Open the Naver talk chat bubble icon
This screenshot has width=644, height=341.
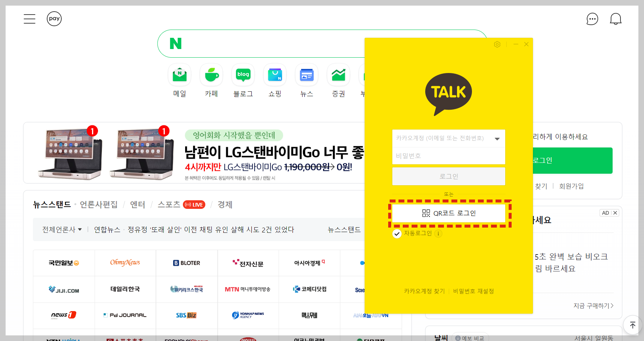point(592,19)
